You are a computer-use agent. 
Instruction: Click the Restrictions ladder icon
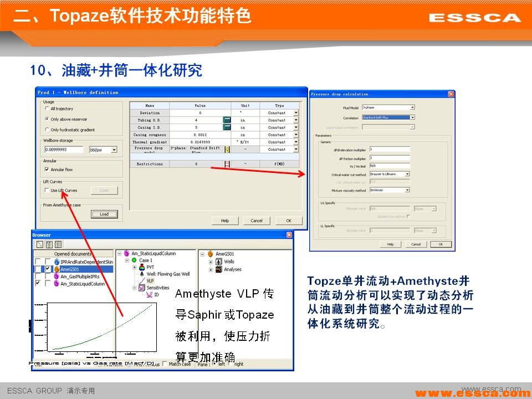click(227, 164)
